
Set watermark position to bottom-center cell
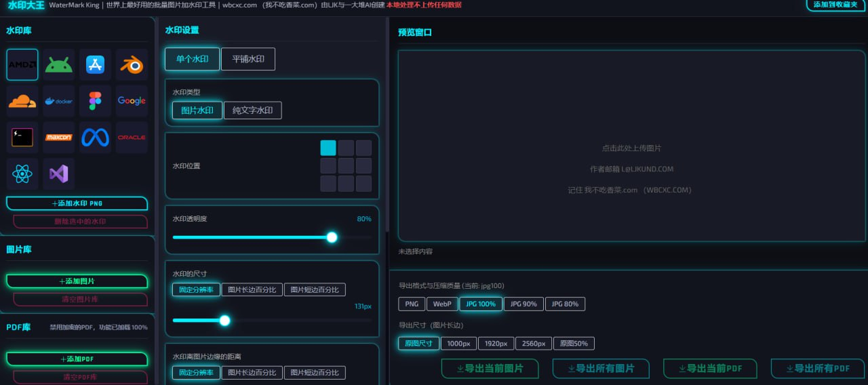[x=346, y=184]
